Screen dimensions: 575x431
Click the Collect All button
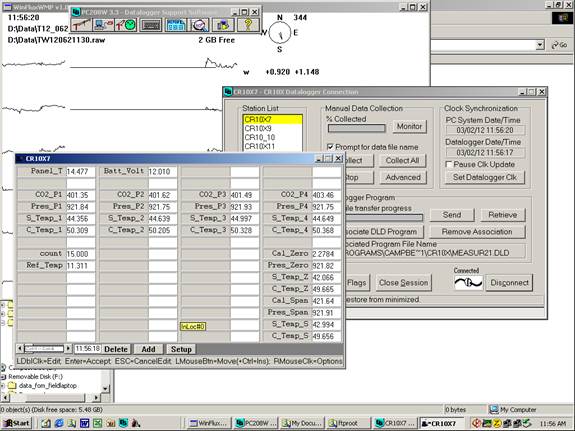coord(402,161)
